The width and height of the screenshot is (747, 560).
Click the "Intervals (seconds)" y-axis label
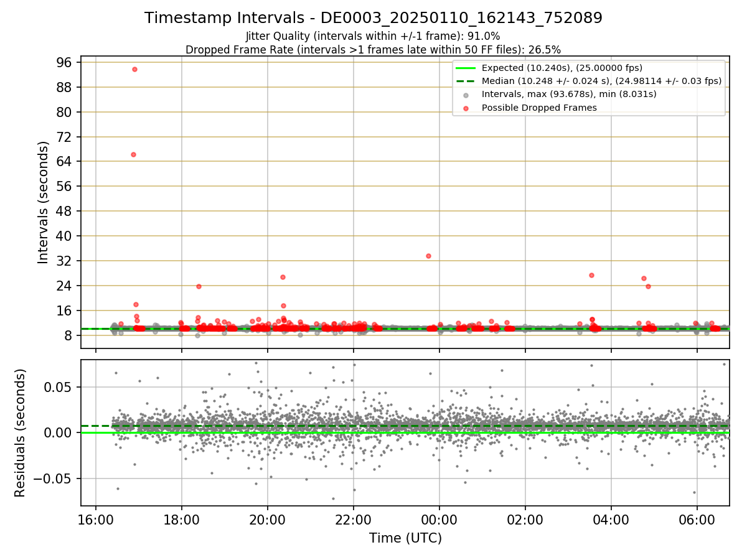click(x=43, y=202)
